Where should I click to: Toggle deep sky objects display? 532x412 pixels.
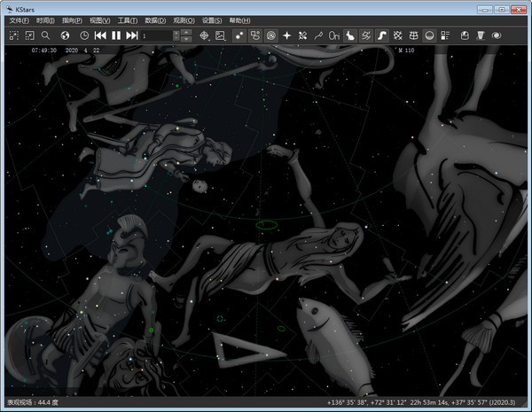255,35
